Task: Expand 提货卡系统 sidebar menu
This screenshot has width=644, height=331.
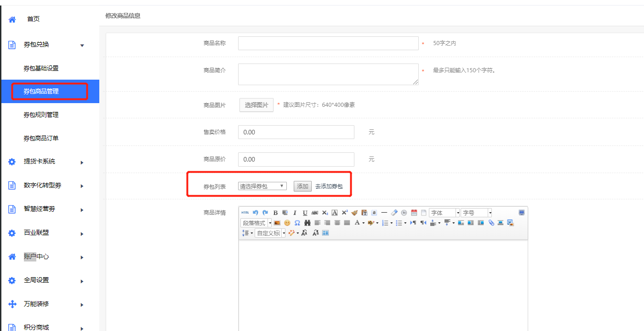Action: point(50,162)
